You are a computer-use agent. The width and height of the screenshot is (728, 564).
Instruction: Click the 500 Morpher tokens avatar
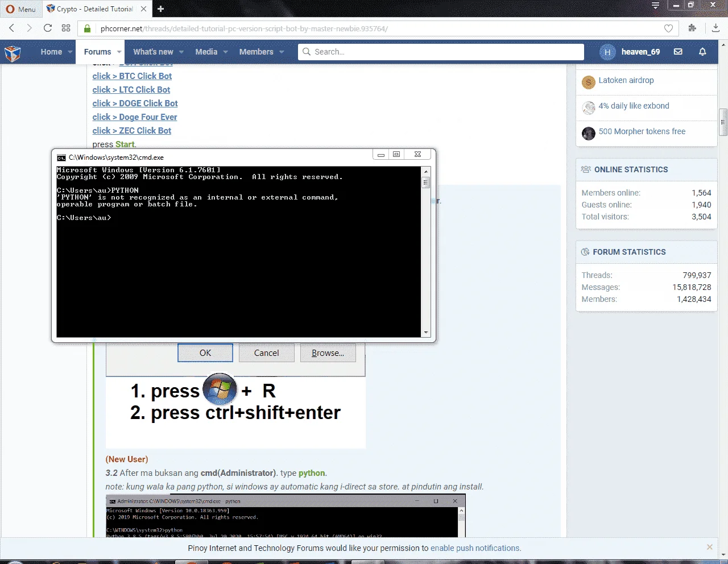(x=588, y=133)
